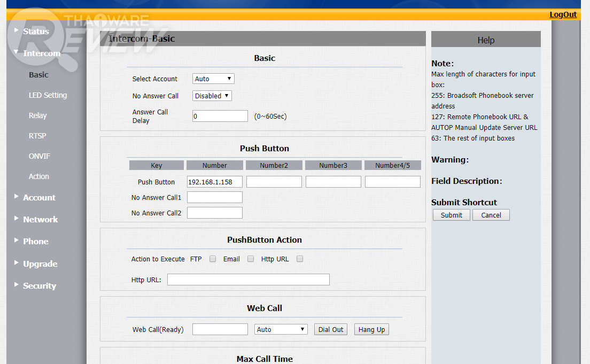Open the RTSP settings page

point(37,136)
